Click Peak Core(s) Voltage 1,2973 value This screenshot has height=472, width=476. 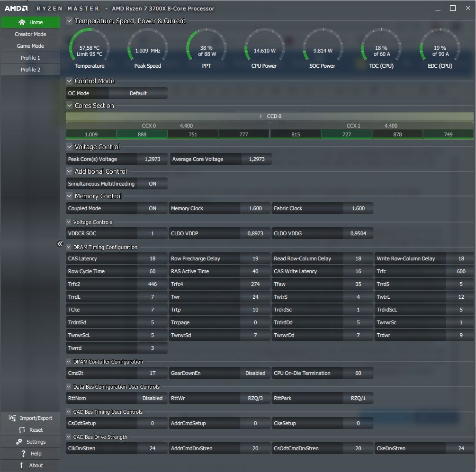pyautogui.click(x=153, y=159)
